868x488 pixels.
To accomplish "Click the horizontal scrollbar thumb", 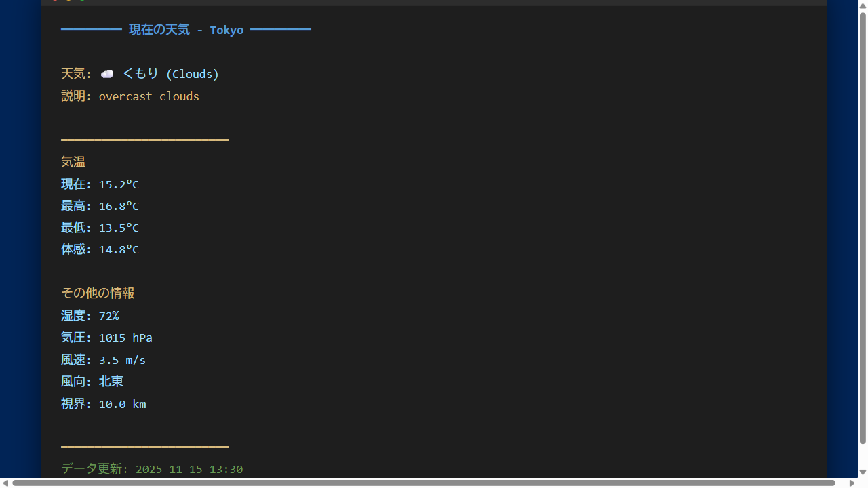I will tap(424, 483).
